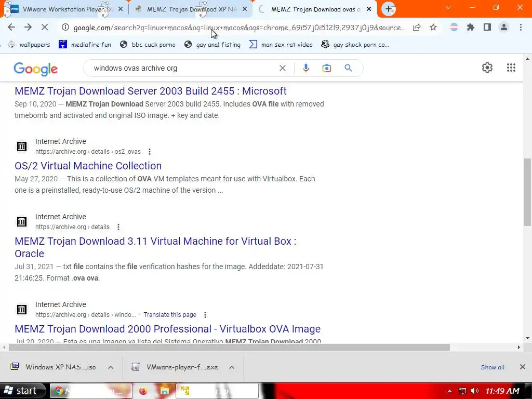532x399 pixels.
Task: Click the scroll up arrow
Action: pos(527,59)
